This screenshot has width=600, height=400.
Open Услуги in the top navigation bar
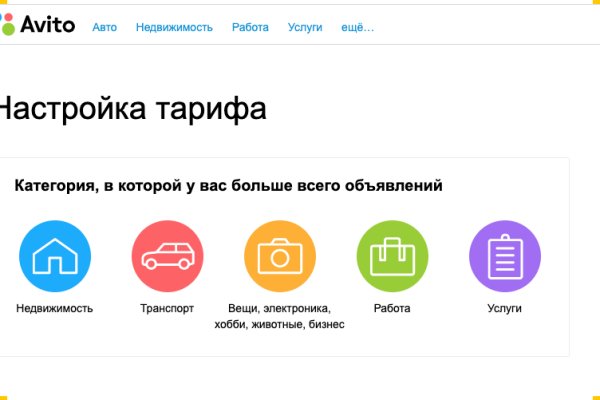(305, 27)
